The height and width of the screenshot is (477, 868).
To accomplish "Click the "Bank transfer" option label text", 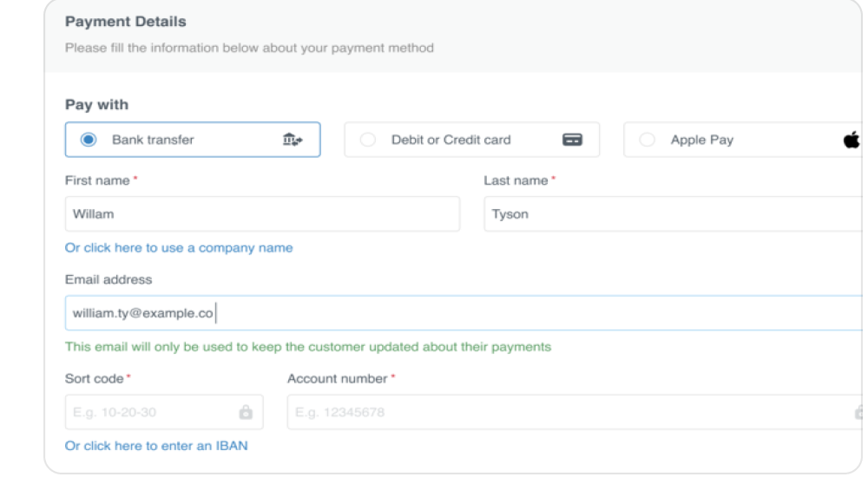I will click(153, 140).
